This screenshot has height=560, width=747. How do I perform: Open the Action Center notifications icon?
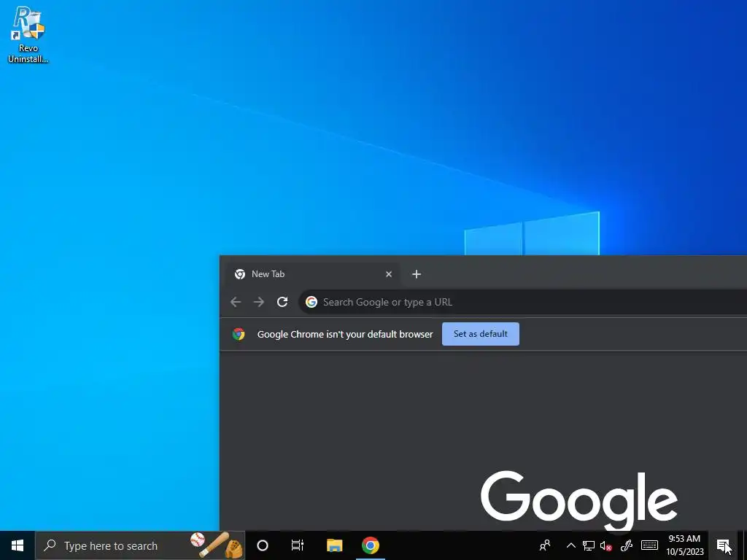point(724,545)
